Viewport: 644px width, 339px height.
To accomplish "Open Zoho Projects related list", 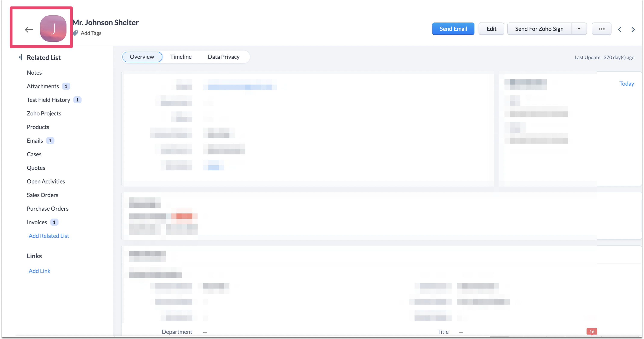I will pyautogui.click(x=44, y=113).
